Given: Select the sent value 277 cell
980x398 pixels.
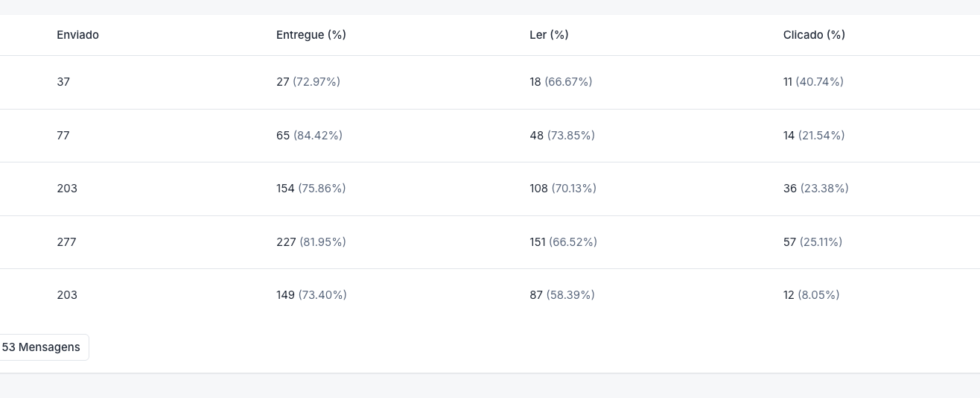Looking at the screenshot, I should click(66, 242).
